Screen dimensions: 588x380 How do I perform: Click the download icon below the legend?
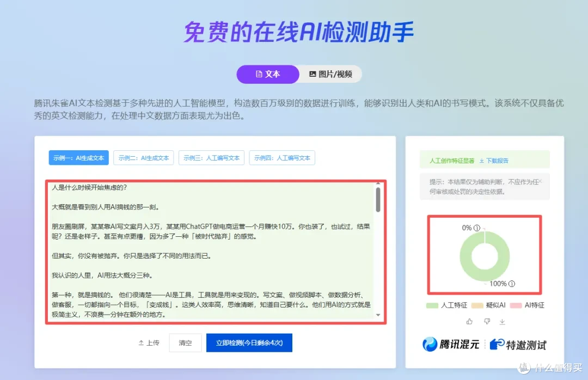point(502,322)
